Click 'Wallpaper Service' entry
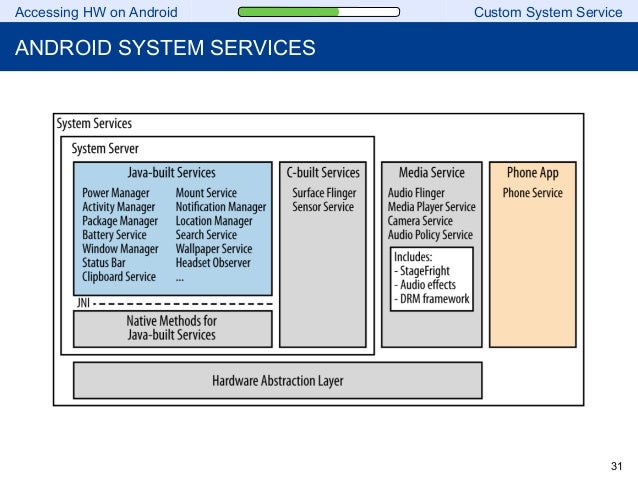 click(x=214, y=249)
